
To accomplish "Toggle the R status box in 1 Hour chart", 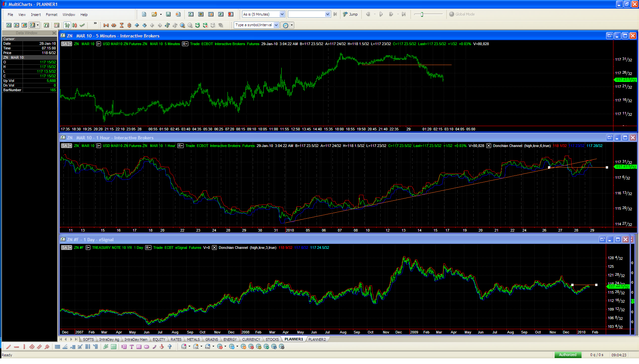I will [181, 146].
